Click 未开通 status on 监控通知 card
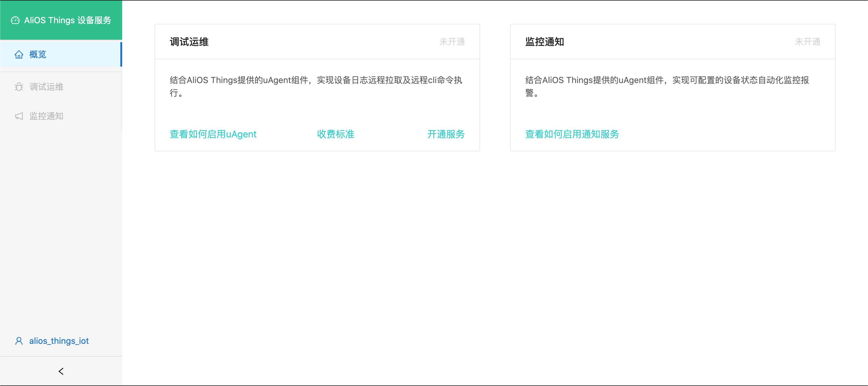This screenshot has width=868, height=386. [807, 42]
